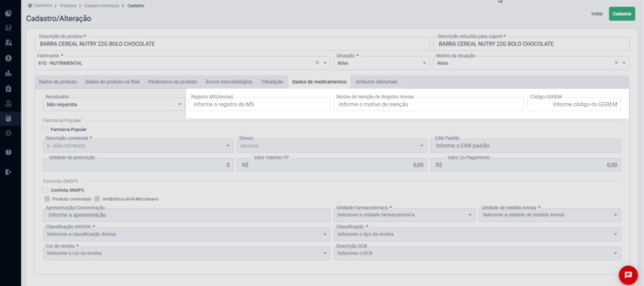Clear the Fabricante selection with the X
Screen dimensions: 644x286
pos(317,63)
